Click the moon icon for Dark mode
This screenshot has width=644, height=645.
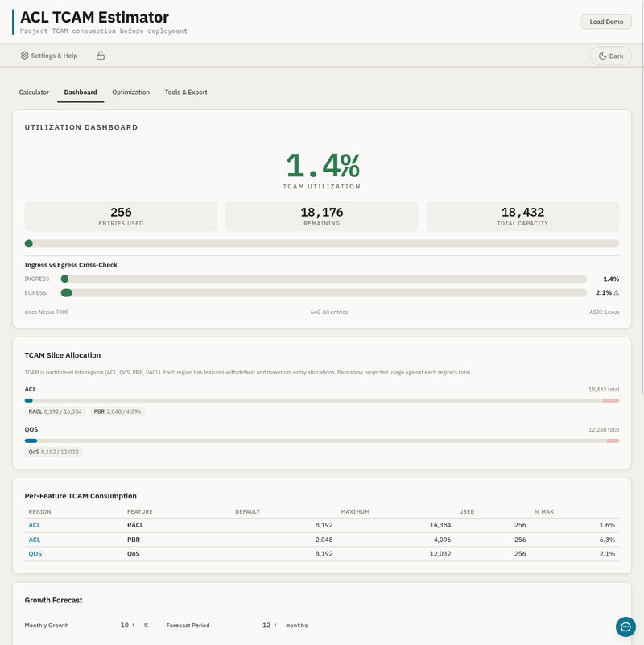click(602, 56)
